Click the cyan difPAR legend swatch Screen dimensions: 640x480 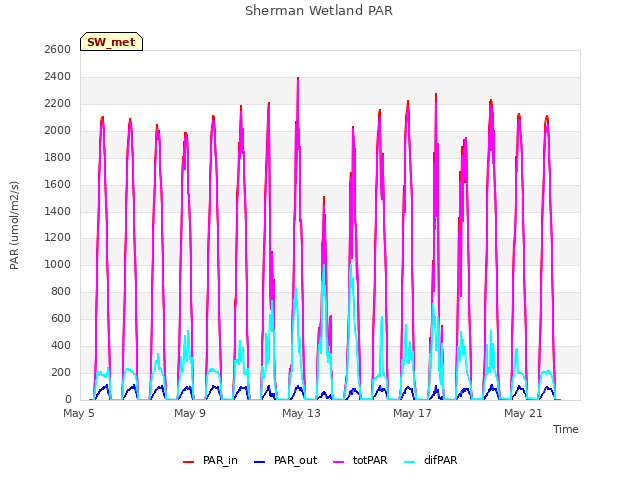click(x=409, y=462)
